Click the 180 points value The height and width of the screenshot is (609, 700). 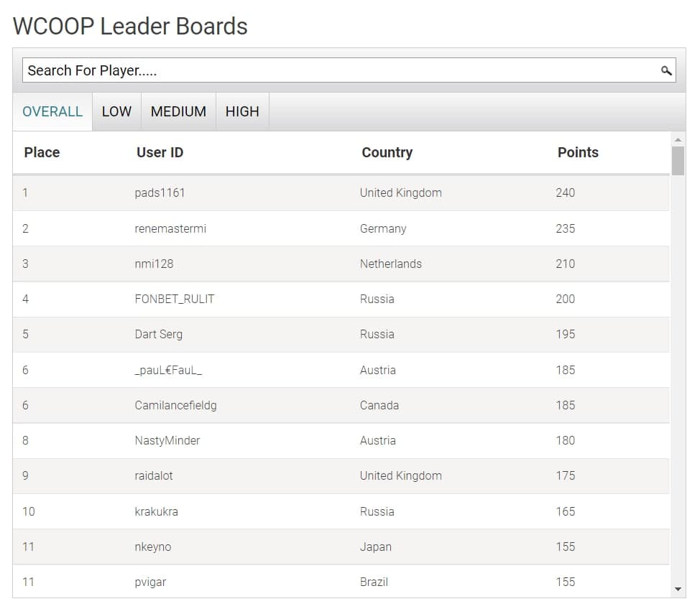pos(565,440)
